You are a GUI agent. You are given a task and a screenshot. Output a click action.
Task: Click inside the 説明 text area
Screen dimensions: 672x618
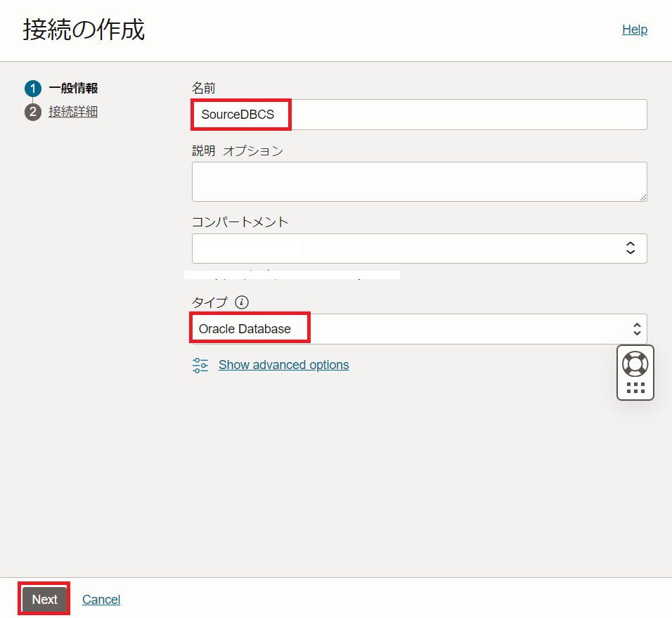coord(419,181)
